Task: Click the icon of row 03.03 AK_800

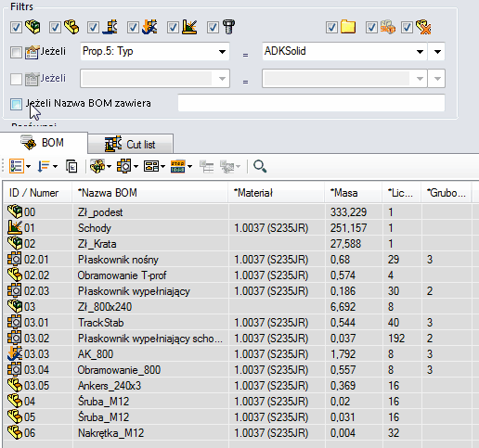Action: [15, 354]
